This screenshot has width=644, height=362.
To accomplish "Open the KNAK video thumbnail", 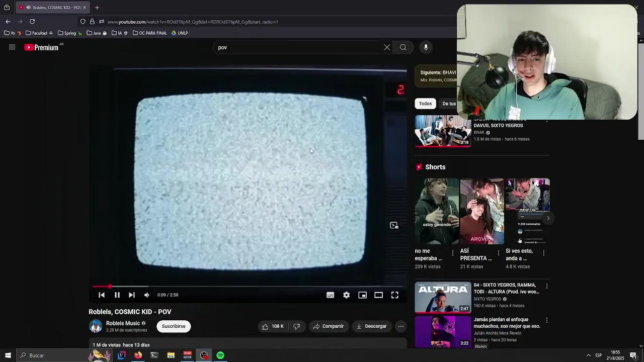I will (x=443, y=131).
